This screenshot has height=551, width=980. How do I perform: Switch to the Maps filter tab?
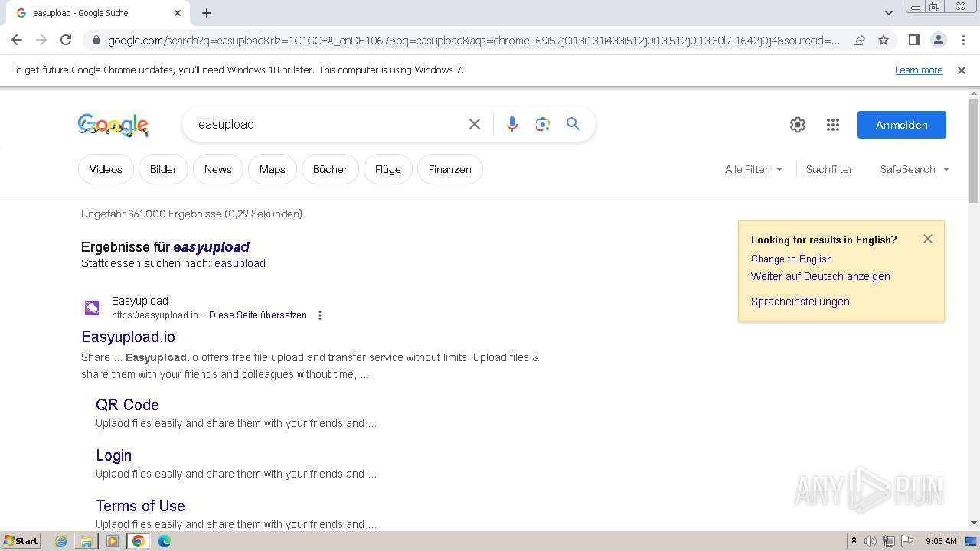[273, 169]
